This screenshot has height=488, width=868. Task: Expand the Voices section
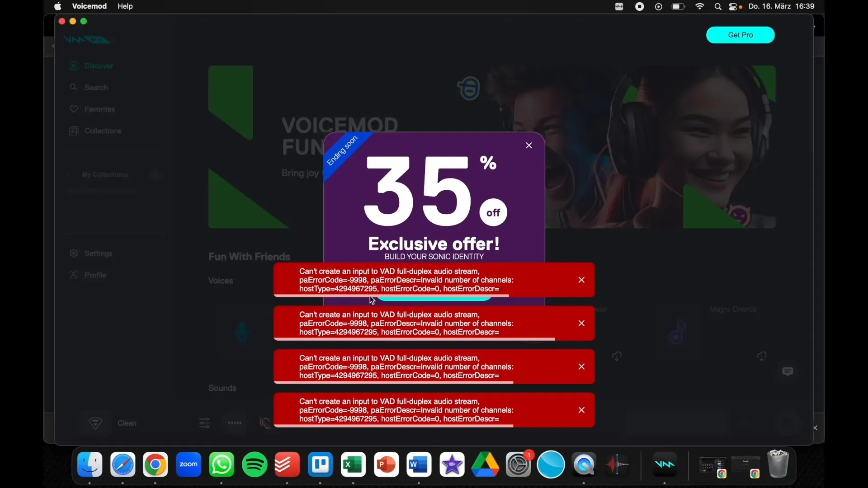point(220,281)
